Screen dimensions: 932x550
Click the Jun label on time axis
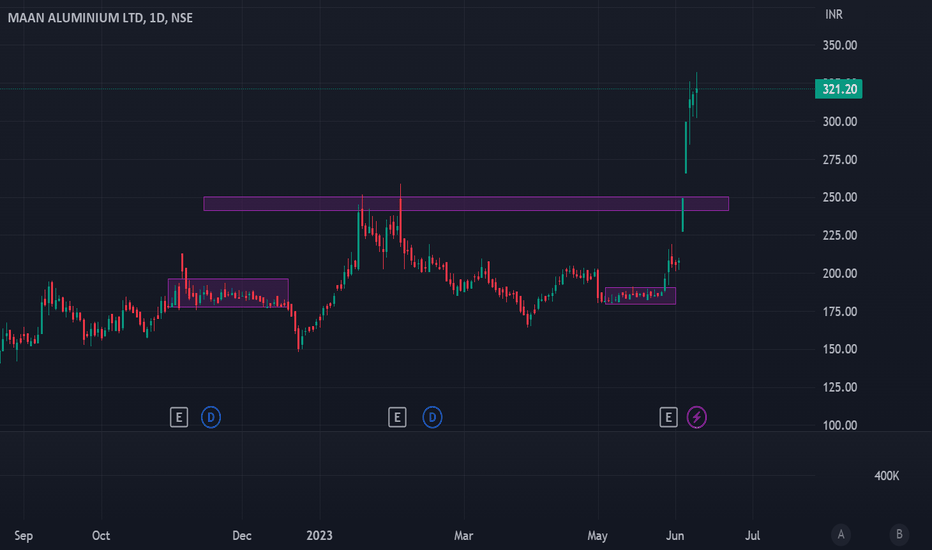(x=675, y=536)
